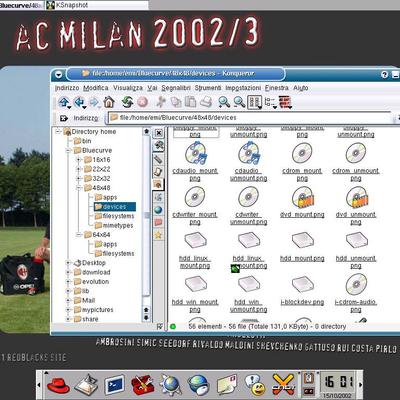Image resolution: width=400 pixels, height=400 pixels.
Task: Expand the 32x32 folder node
Action: pyautogui.click(x=79, y=178)
